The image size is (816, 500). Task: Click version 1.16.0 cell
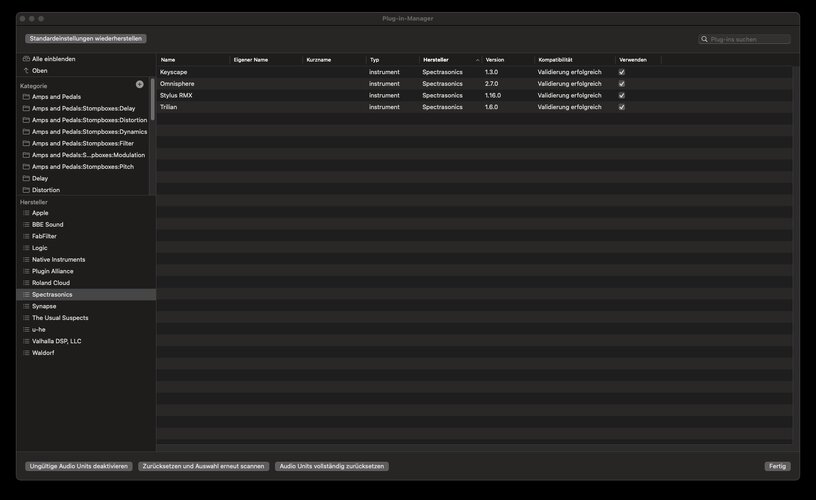coord(493,95)
